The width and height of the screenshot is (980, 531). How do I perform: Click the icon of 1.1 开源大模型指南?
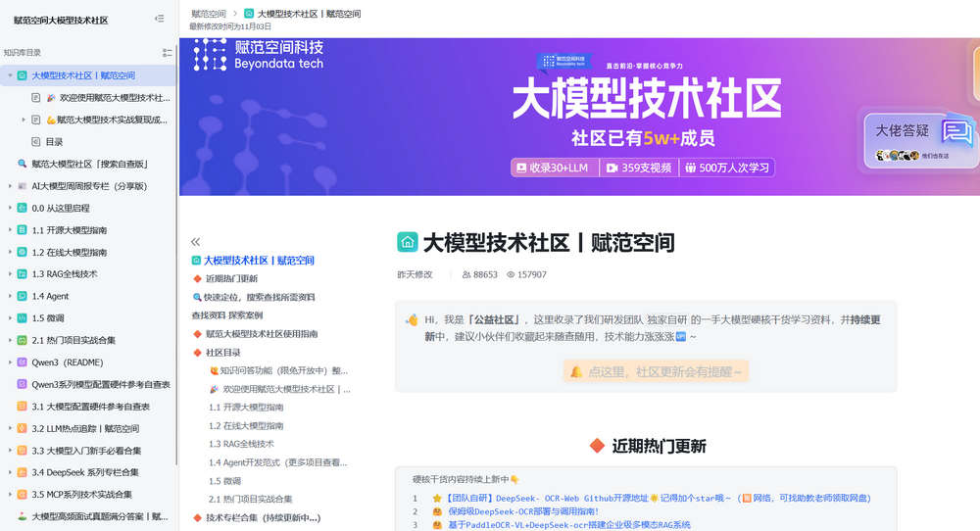pyautogui.click(x=22, y=230)
